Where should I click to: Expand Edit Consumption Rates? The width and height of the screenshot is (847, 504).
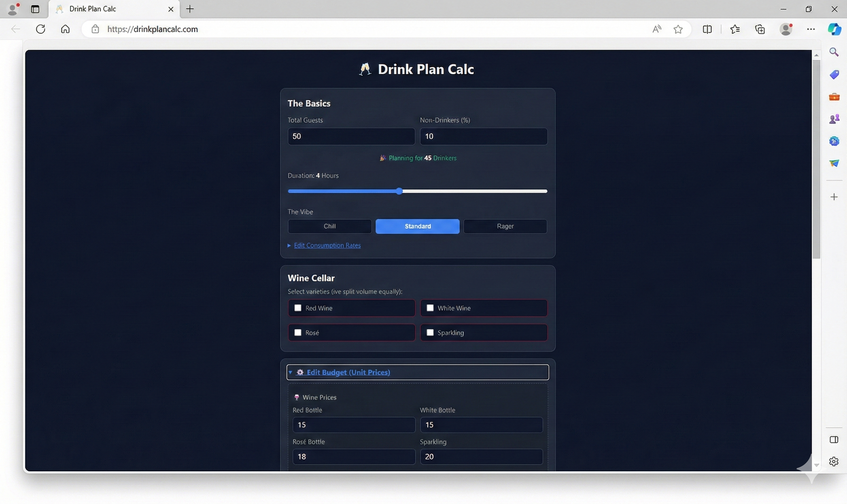pyautogui.click(x=327, y=245)
